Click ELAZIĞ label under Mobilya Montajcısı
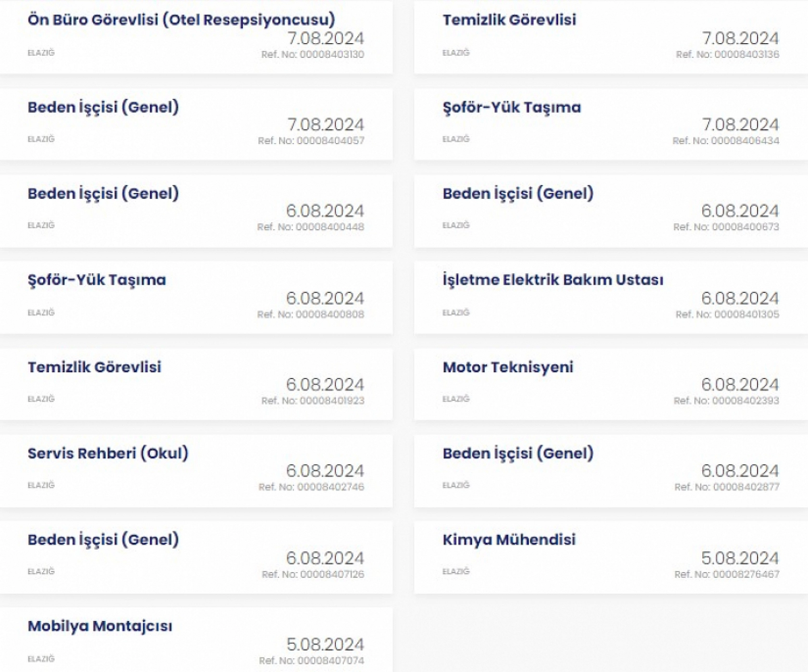 point(41,659)
